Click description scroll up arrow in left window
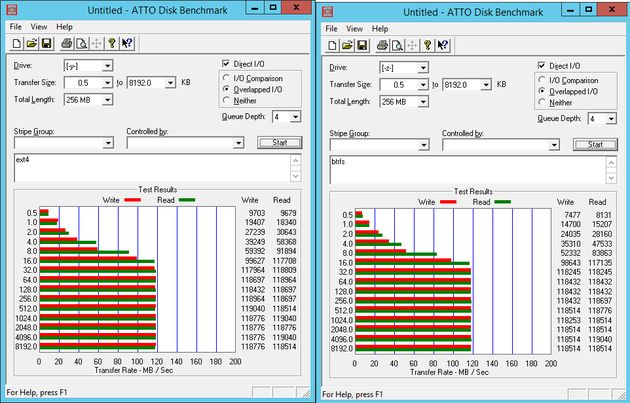The image size is (630, 403). 296,161
